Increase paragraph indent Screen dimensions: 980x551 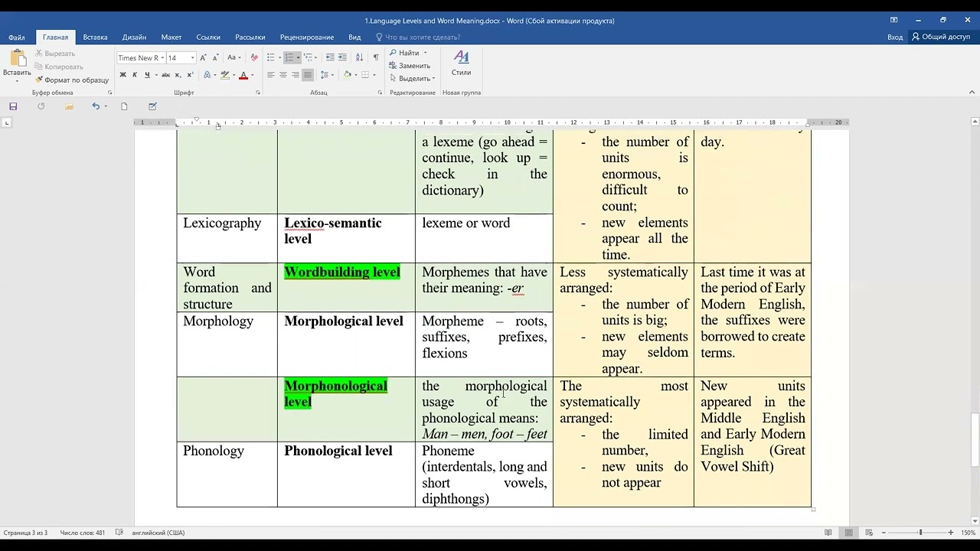342,57
